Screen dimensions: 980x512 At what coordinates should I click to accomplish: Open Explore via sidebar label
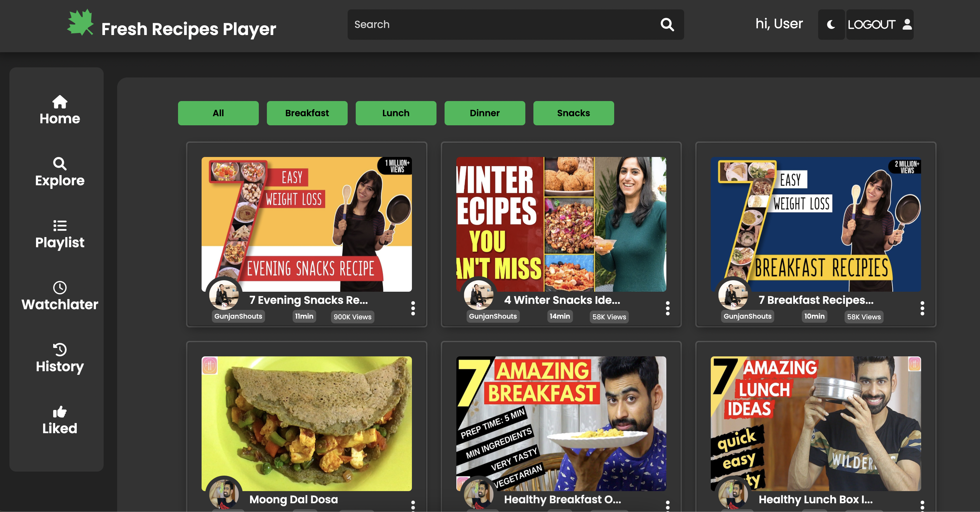[x=60, y=181]
